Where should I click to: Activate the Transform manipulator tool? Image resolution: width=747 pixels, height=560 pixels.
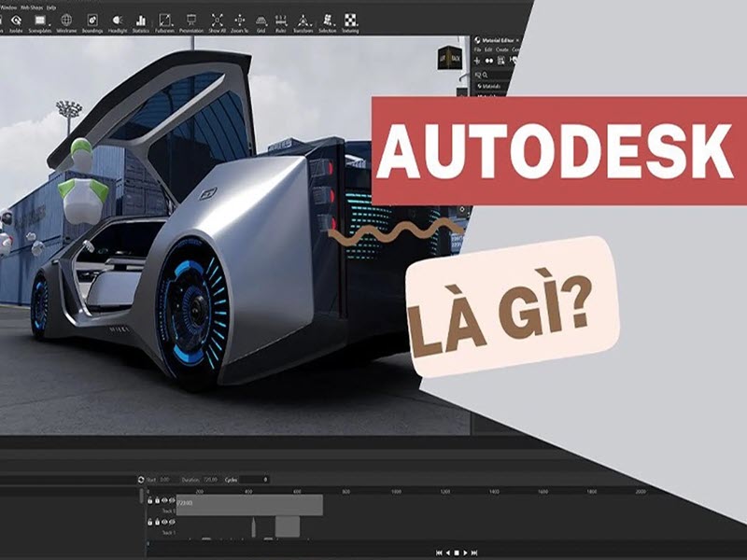(303, 22)
